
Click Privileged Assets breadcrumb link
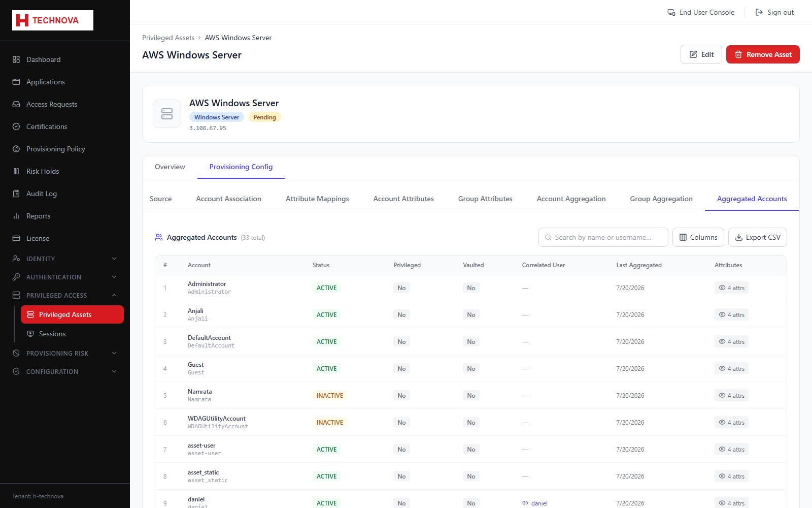coord(168,38)
